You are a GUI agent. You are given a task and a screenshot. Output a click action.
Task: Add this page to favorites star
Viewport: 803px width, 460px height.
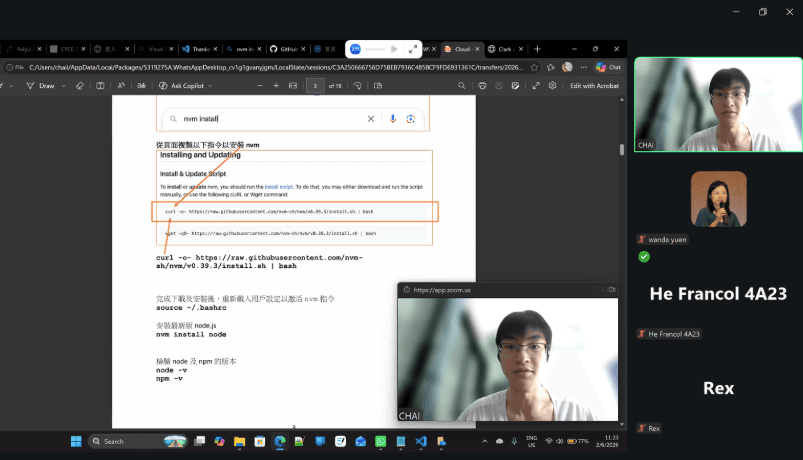pos(534,67)
